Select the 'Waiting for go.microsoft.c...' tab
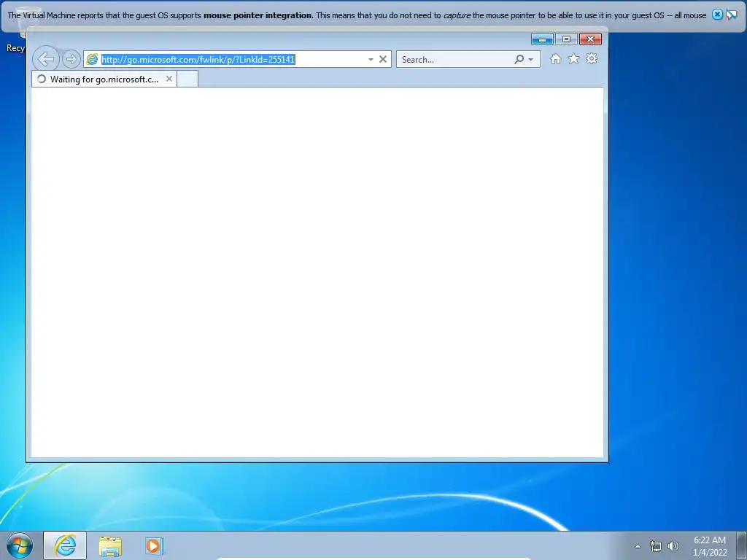Screen dimensions: 747x560 104,79
